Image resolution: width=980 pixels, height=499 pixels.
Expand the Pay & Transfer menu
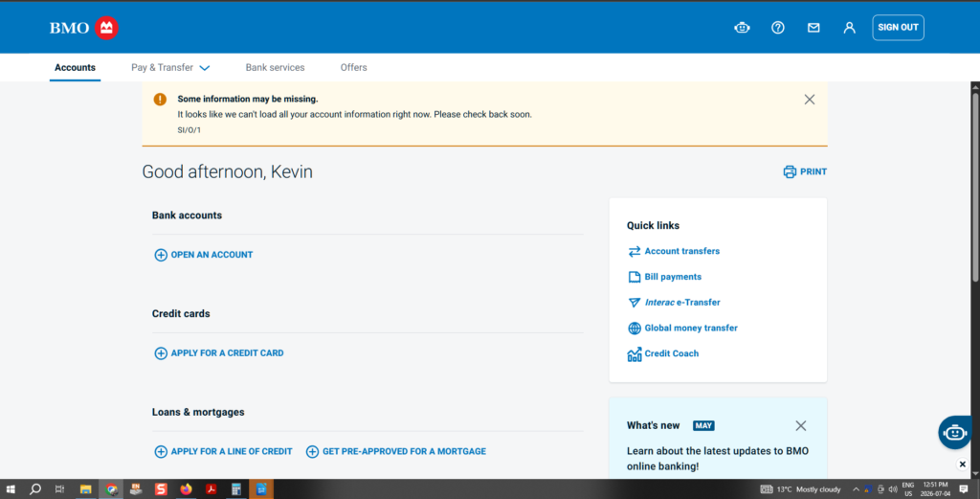170,68
